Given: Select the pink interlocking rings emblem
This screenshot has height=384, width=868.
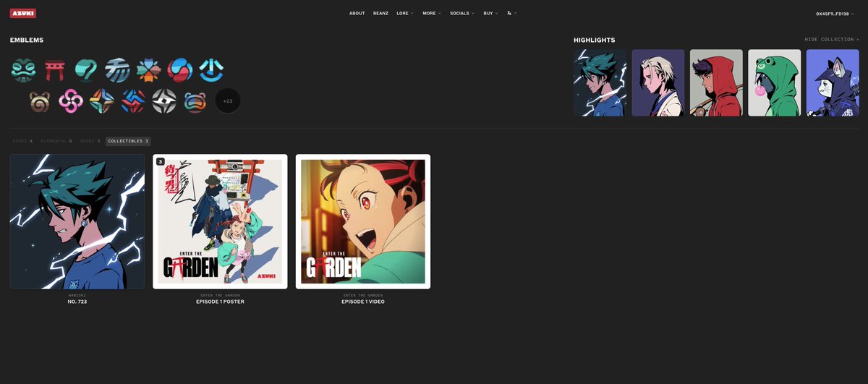Looking at the screenshot, I should coord(71,101).
